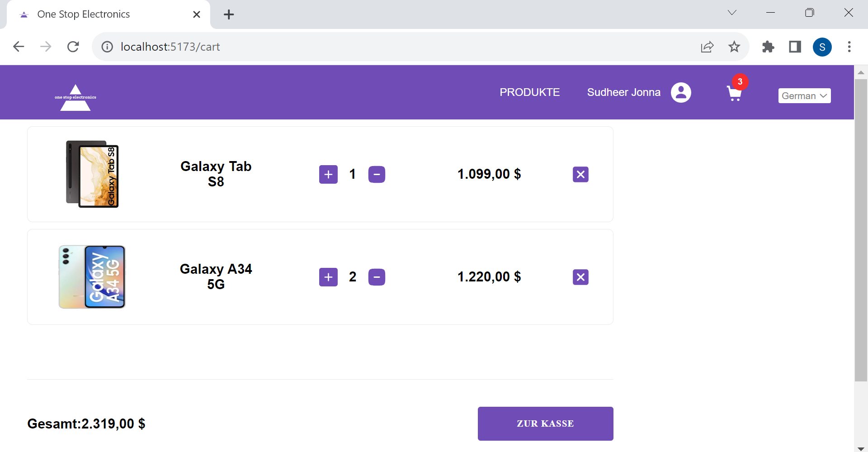Open the Chrome three-dot menu

click(849, 47)
